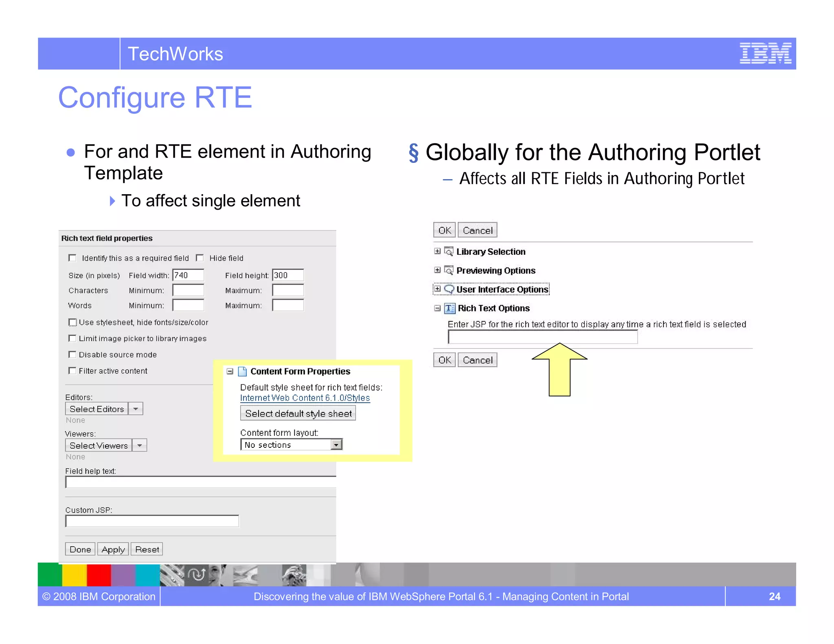Open the Content form layout dropdown
This screenshot has height=644, width=834.
click(x=336, y=445)
